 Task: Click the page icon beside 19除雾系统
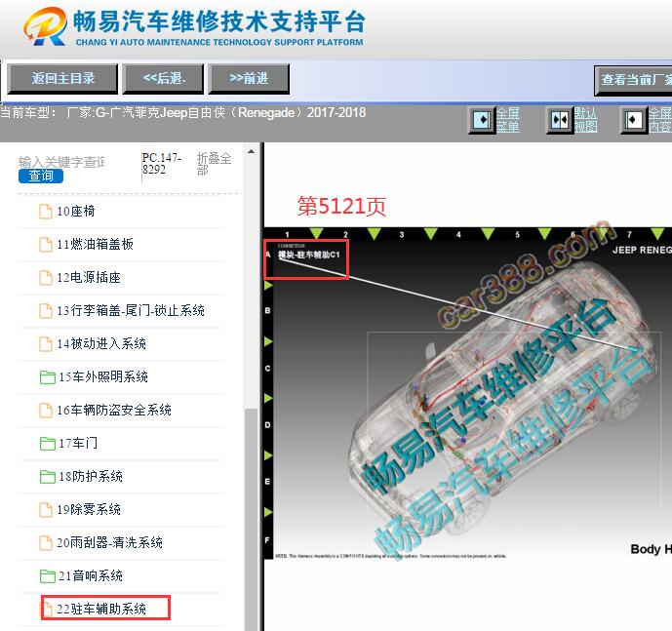coord(46,509)
